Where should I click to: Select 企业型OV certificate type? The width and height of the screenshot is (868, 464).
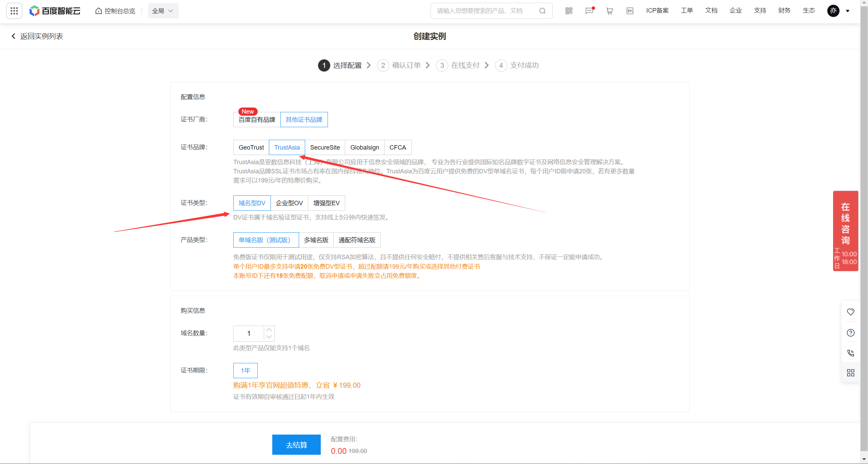coord(289,203)
